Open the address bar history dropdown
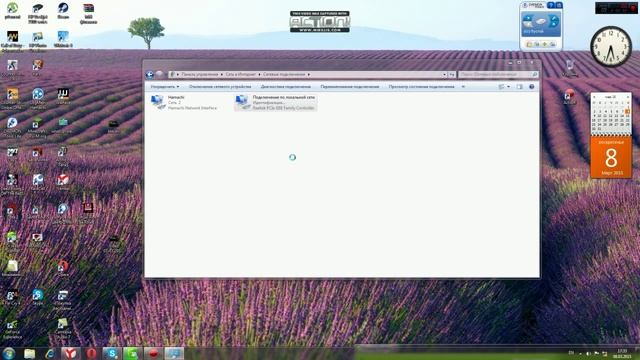This screenshot has height=360, width=640. pos(444,74)
